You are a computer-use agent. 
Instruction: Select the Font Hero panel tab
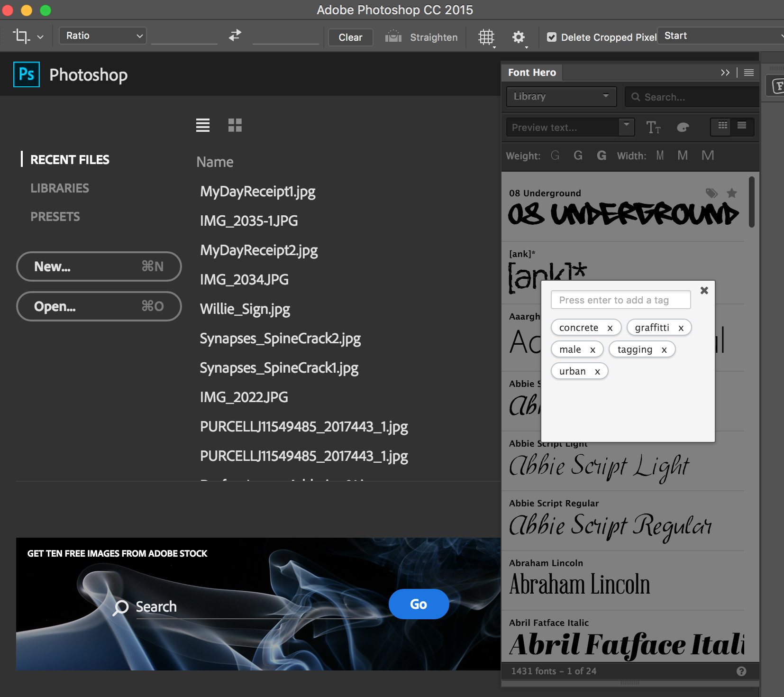[532, 73]
